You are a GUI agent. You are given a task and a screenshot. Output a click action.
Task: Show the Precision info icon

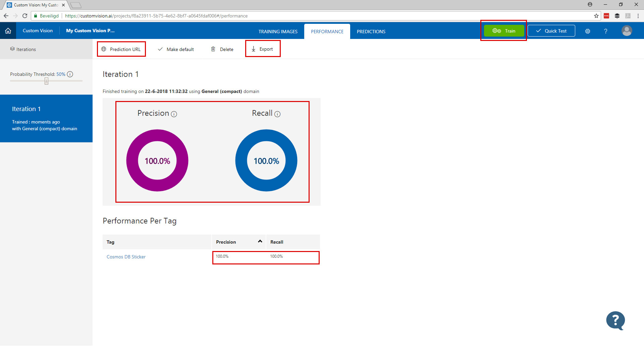click(174, 114)
